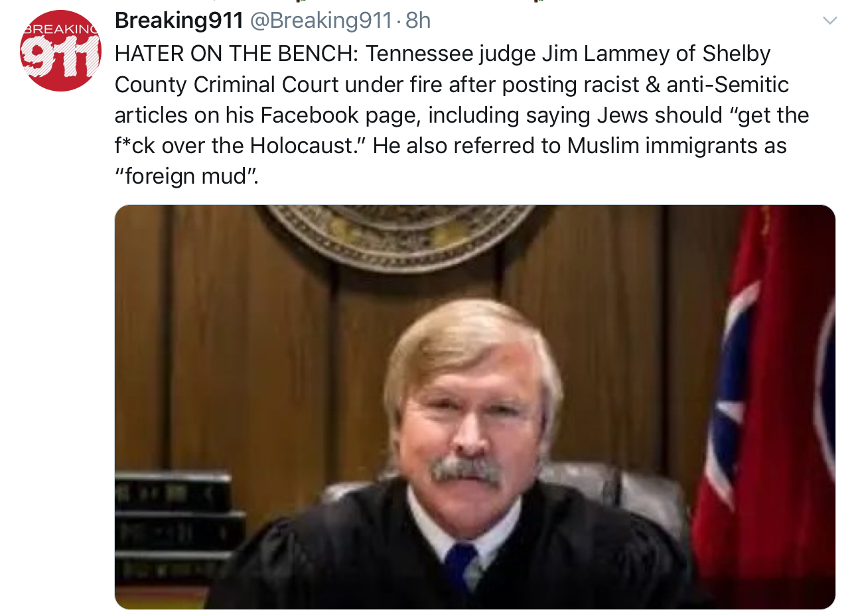Open the attached judge photo
Viewport: 856px width, 616px height.
pos(474,407)
